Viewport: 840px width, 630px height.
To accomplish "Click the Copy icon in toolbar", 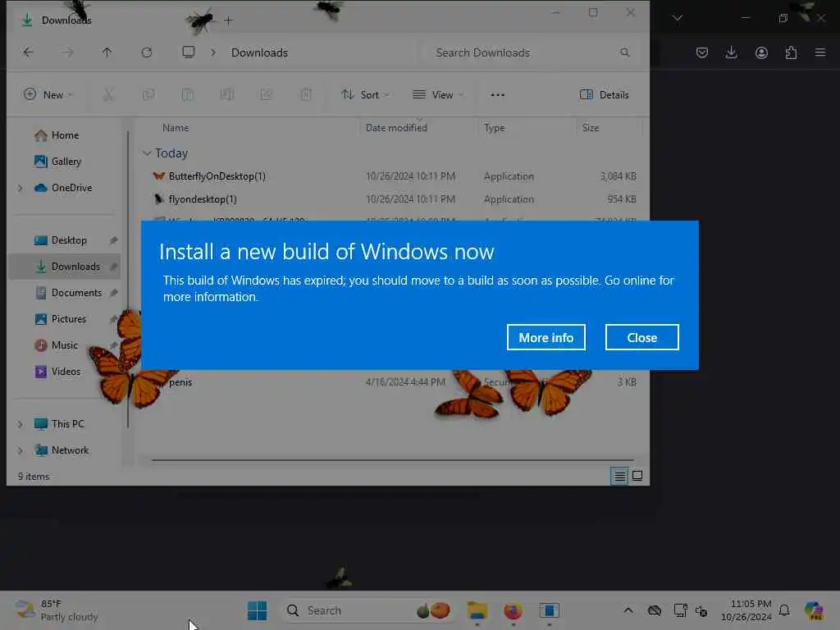I will coord(148,95).
